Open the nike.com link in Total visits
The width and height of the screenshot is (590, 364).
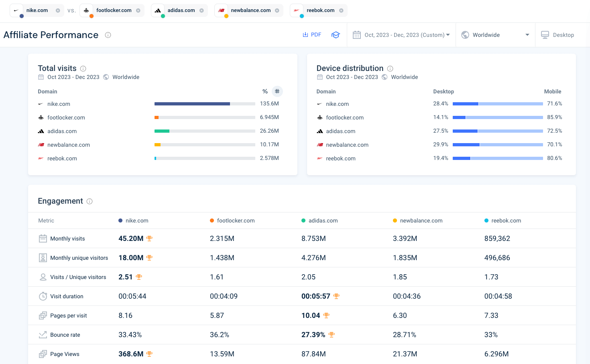[x=59, y=104]
